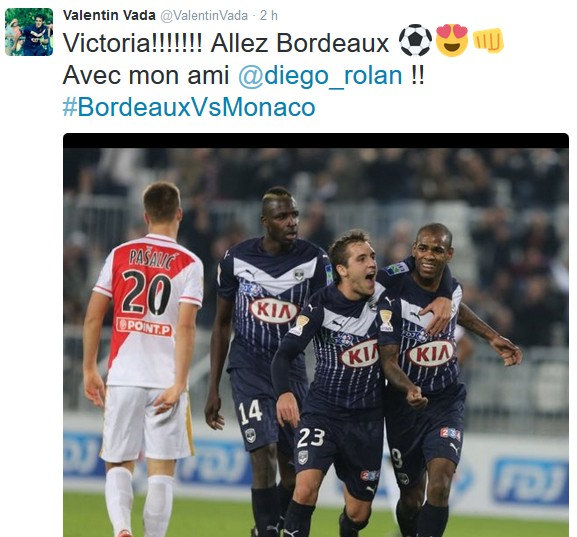Click the number 14 on navy shorts
Screen dimensions: 577x537
coord(250,411)
